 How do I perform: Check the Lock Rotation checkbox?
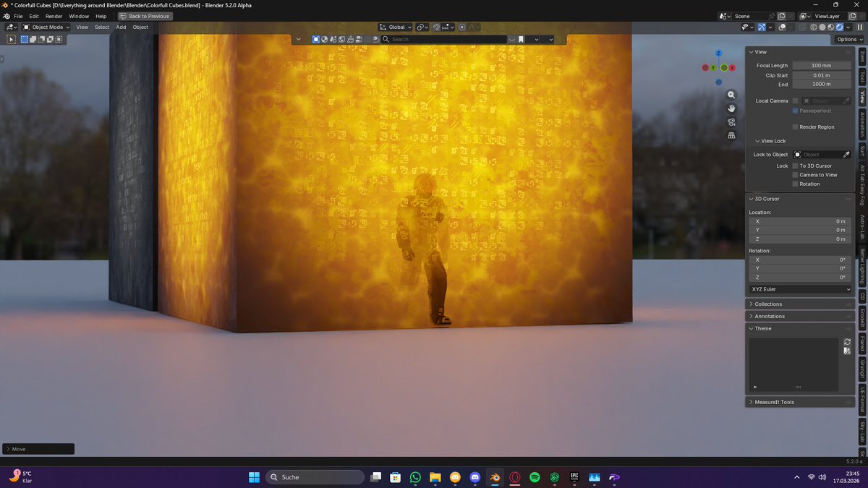(x=795, y=184)
